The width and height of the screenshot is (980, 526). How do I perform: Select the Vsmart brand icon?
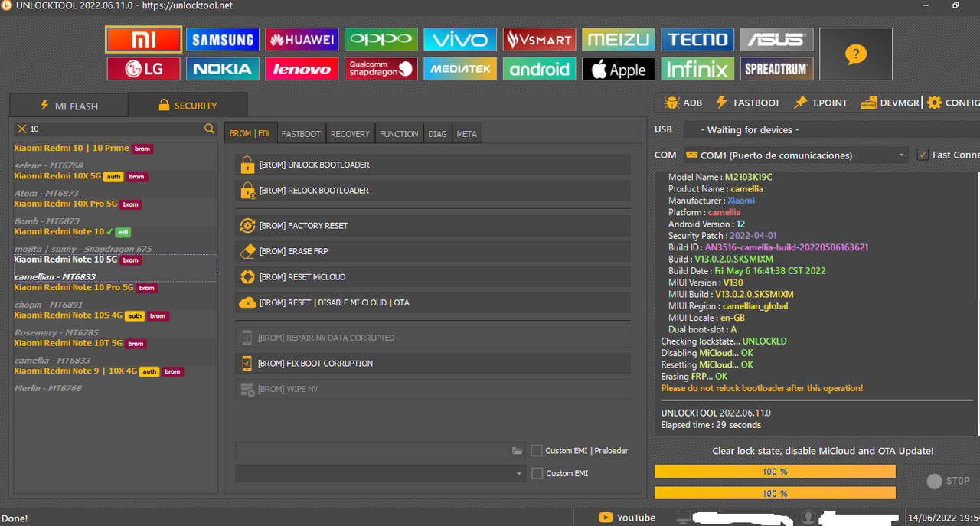pyautogui.click(x=539, y=40)
